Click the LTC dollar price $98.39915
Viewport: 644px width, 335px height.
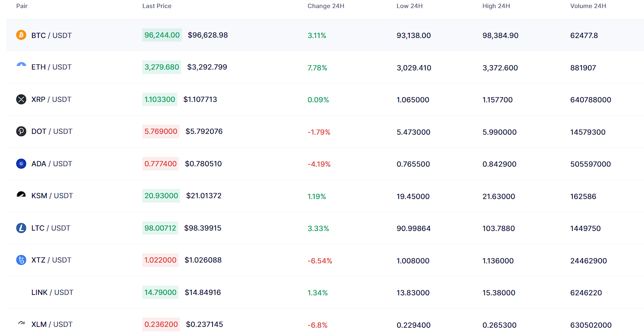tap(203, 228)
